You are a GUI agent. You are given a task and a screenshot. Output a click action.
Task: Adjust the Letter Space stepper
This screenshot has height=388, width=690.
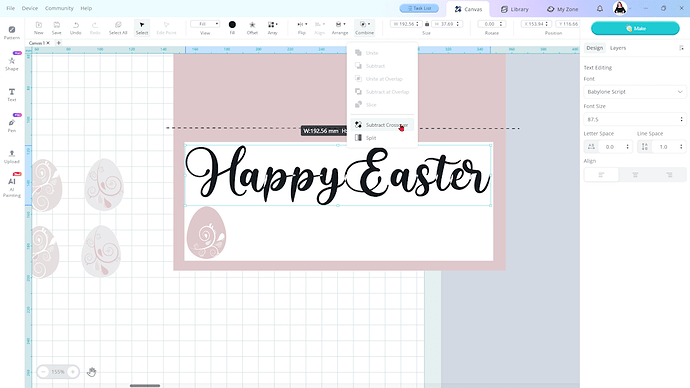[x=628, y=146]
